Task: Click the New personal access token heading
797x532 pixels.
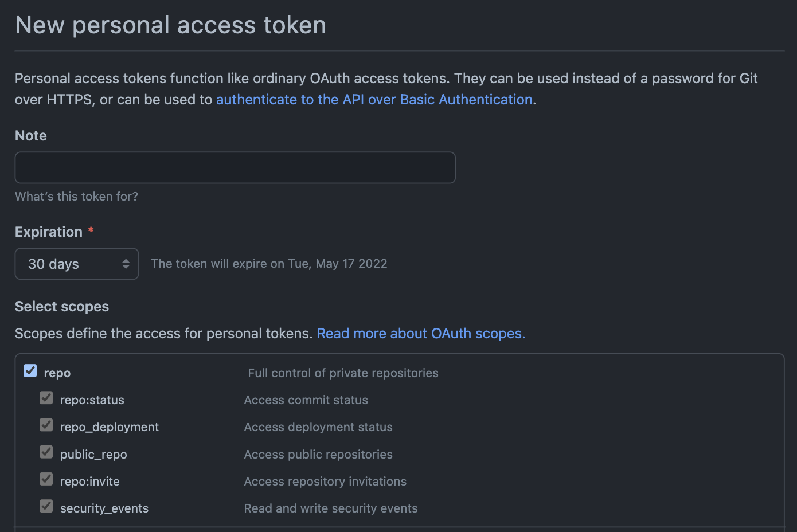Action: 170,25
